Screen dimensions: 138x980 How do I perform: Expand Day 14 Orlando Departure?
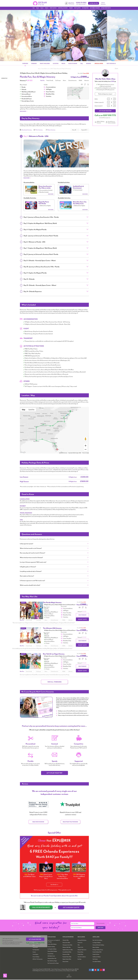[x=54, y=291]
